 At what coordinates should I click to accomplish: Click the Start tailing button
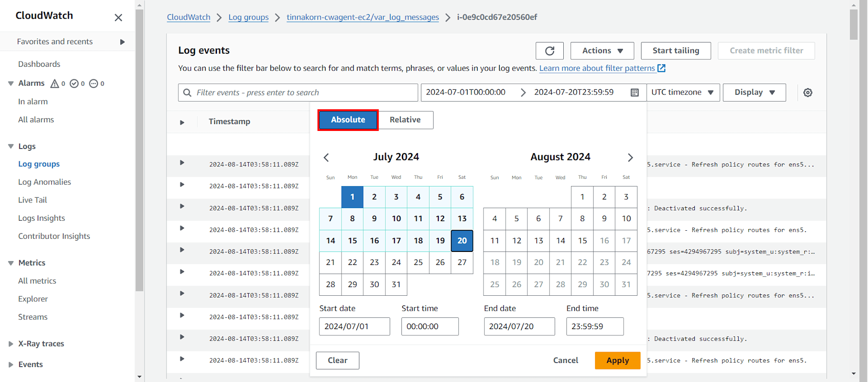tap(676, 51)
